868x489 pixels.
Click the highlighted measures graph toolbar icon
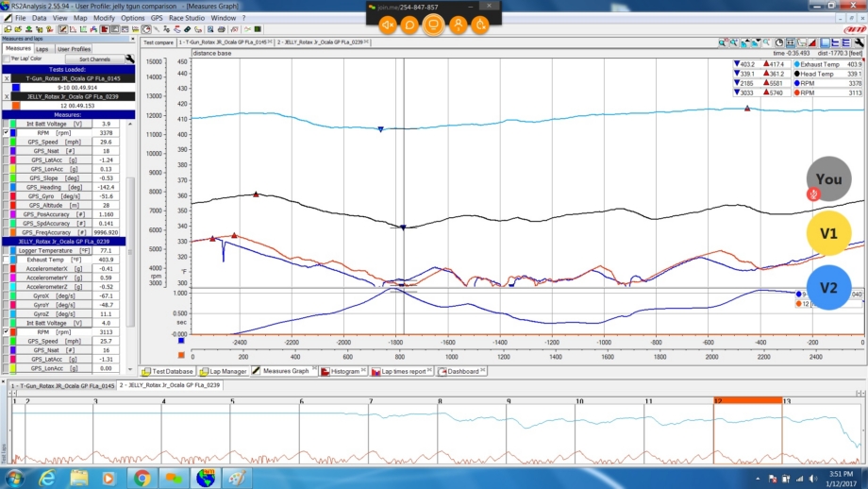[63, 29]
